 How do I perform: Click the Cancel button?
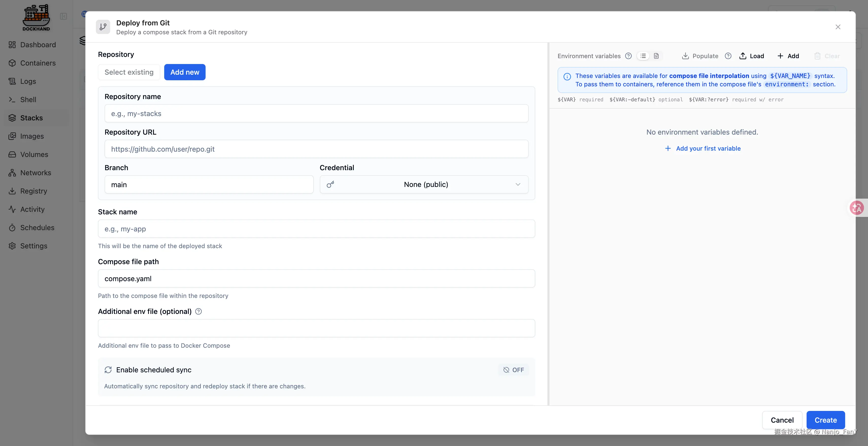point(782,420)
